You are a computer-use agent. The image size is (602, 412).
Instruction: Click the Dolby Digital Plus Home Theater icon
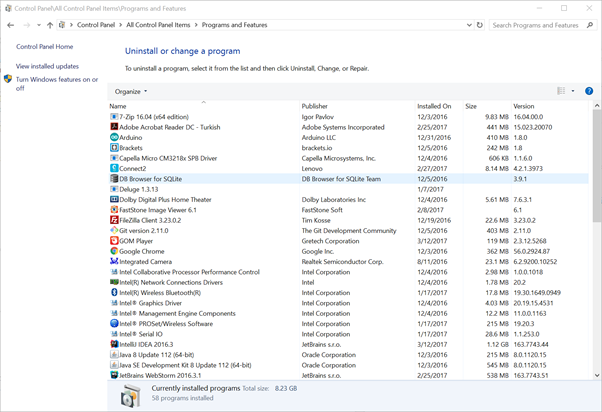114,199
